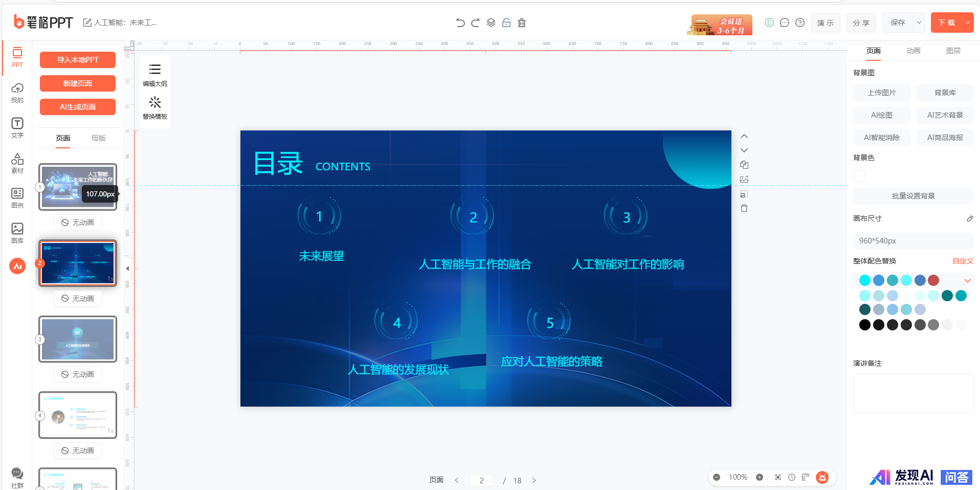Open the help question mark icon
Screen dimensions: 980x490
pos(800,23)
